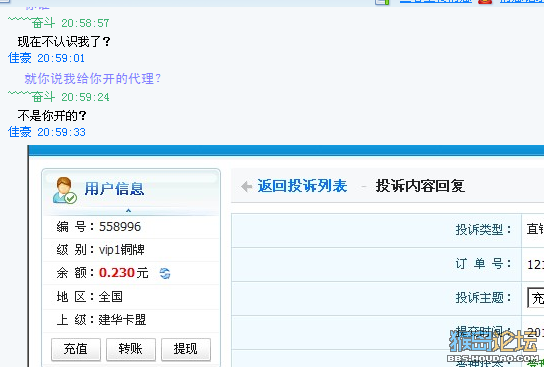Click the message 现在不认识我了?
This screenshot has height=367, width=544.
64,42
